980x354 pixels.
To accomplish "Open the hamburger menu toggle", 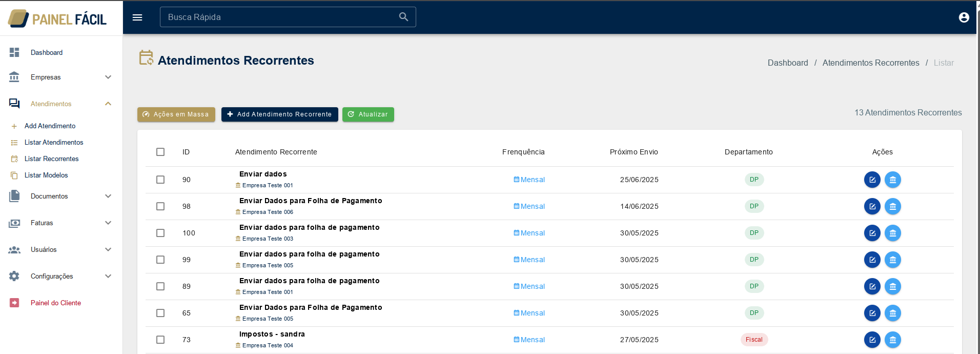I will pos(137,17).
